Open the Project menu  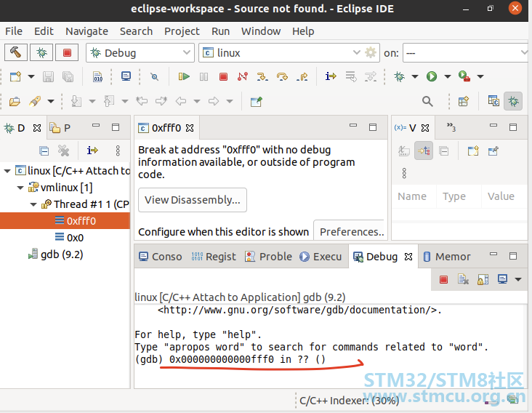182,31
